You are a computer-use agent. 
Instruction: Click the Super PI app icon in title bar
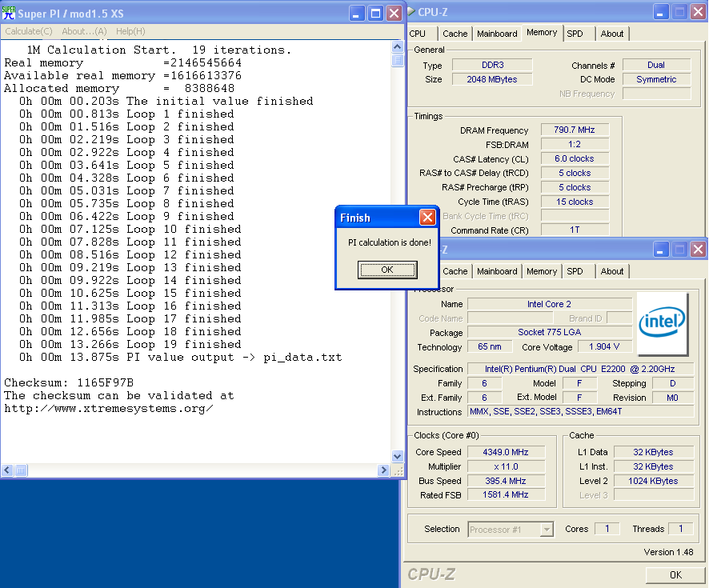point(9,13)
